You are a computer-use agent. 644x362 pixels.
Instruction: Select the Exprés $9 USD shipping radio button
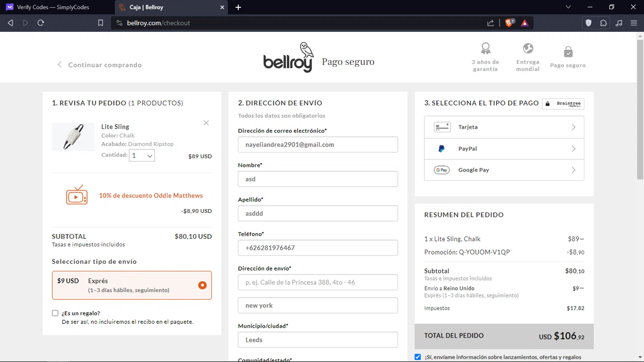(202, 285)
